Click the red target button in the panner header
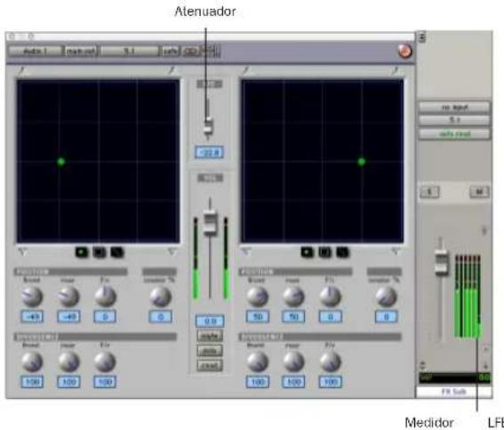 click(404, 51)
